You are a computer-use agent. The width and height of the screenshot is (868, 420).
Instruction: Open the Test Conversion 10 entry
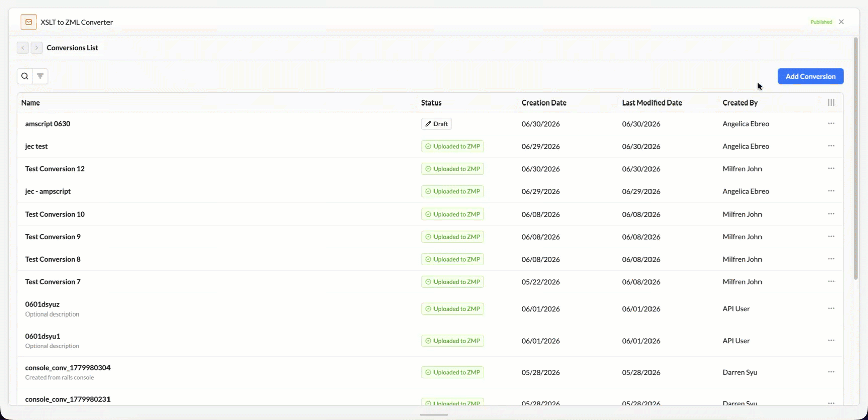(x=55, y=214)
